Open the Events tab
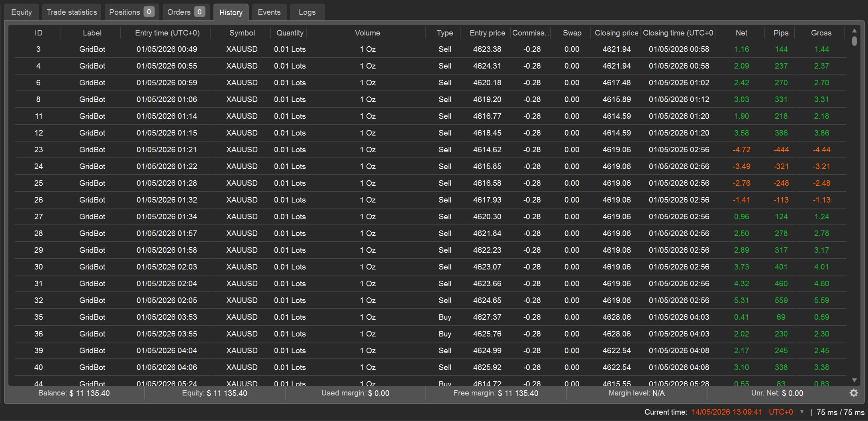Image resolution: width=868 pixels, height=421 pixels. click(x=269, y=12)
